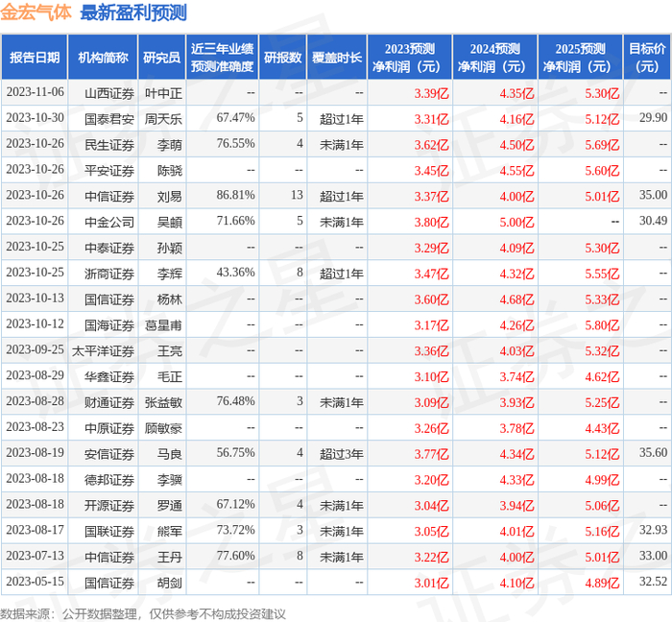Select the 2025预测净利润 column header
The height and width of the screenshot is (622, 672).
click(580, 58)
